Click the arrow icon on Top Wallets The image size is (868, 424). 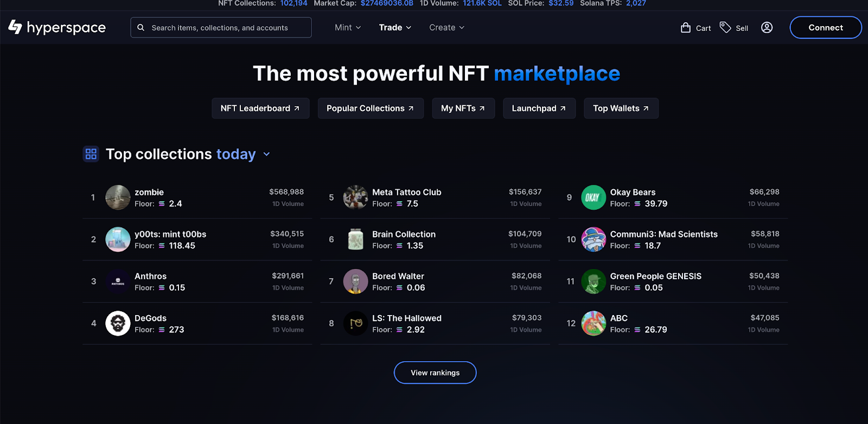pos(646,108)
